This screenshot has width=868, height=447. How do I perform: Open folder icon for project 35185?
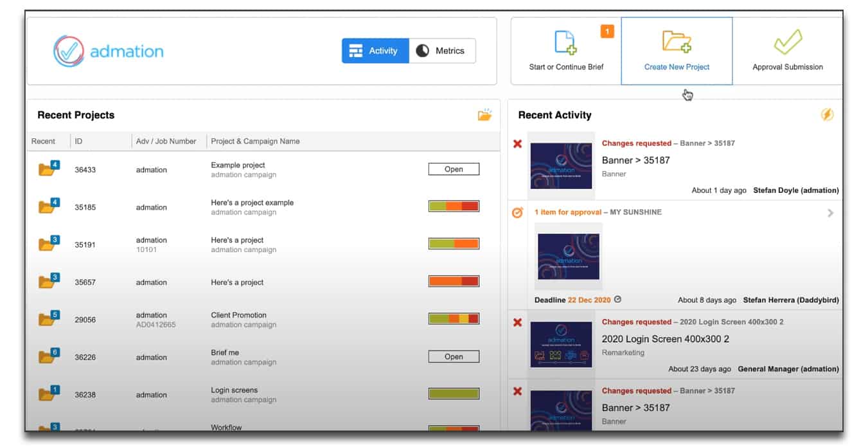pyautogui.click(x=48, y=206)
